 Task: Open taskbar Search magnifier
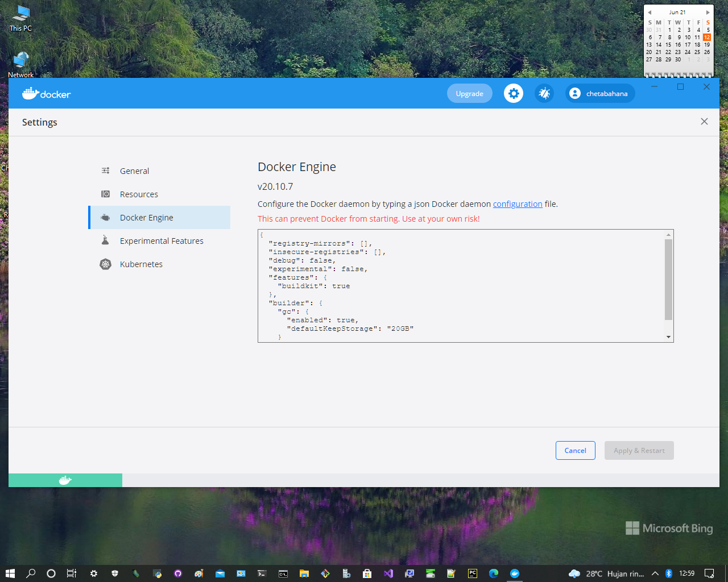pos(31,573)
